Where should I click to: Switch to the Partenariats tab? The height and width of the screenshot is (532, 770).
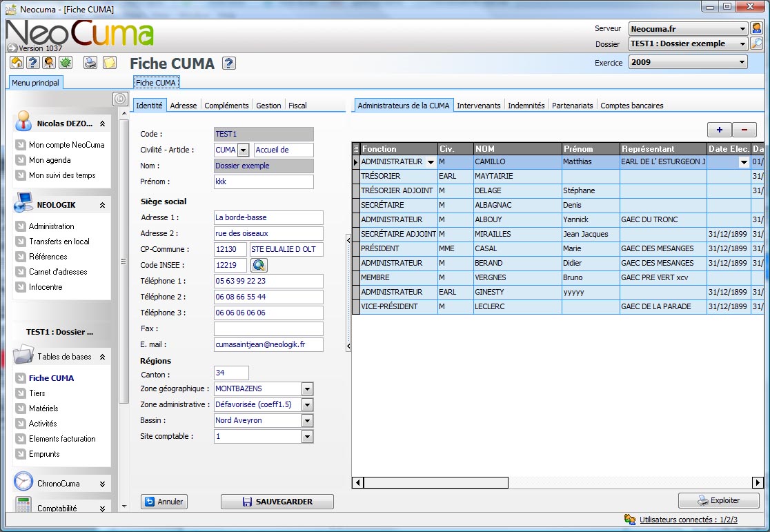[x=573, y=106]
